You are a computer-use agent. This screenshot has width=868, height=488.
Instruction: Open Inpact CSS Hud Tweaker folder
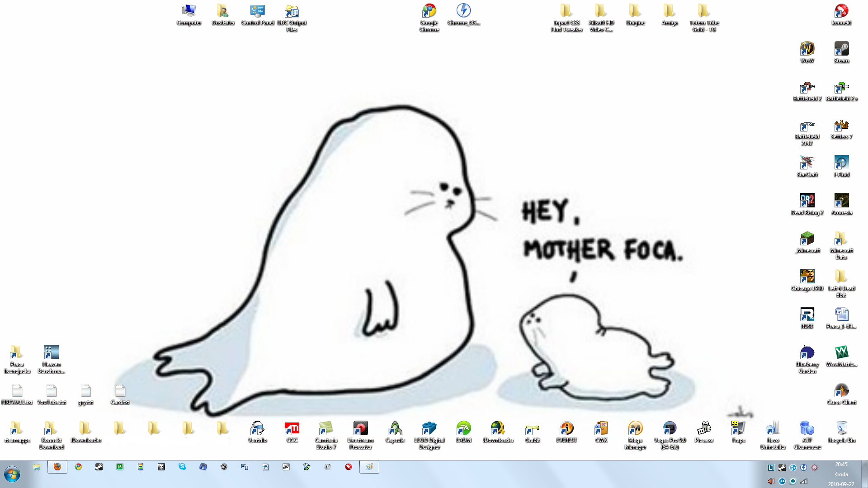point(567,18)
